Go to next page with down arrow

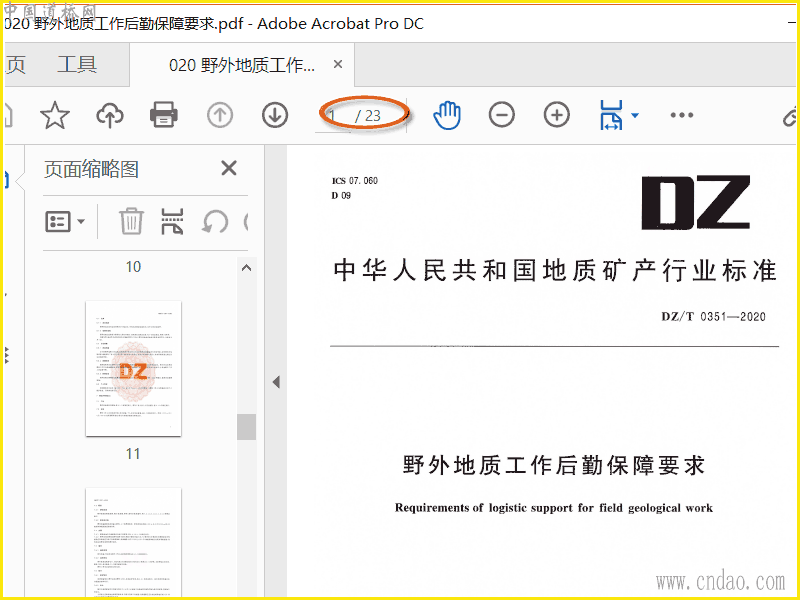274,115
